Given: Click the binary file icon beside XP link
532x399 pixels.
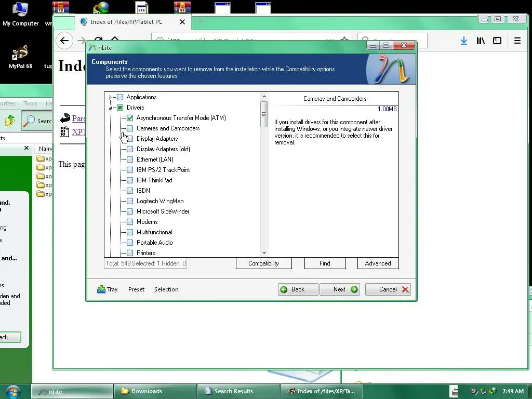Looking at the screenshot, I should 64,131.
